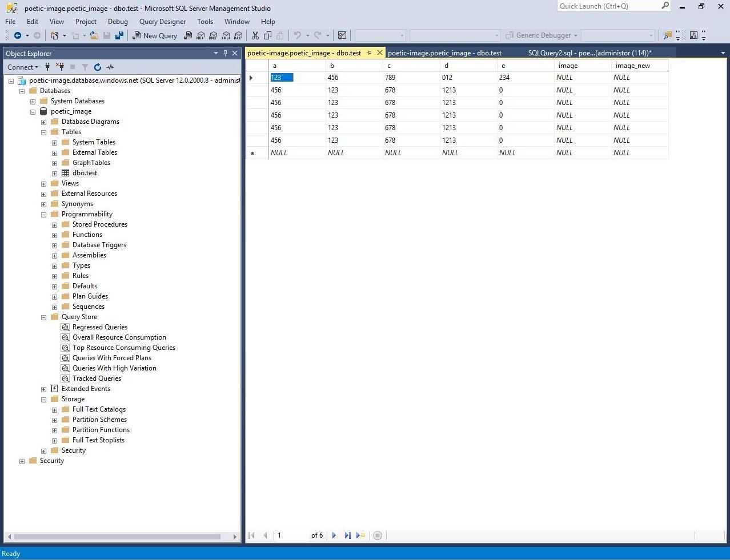Open the active documents list dropdown

(723, 53)
